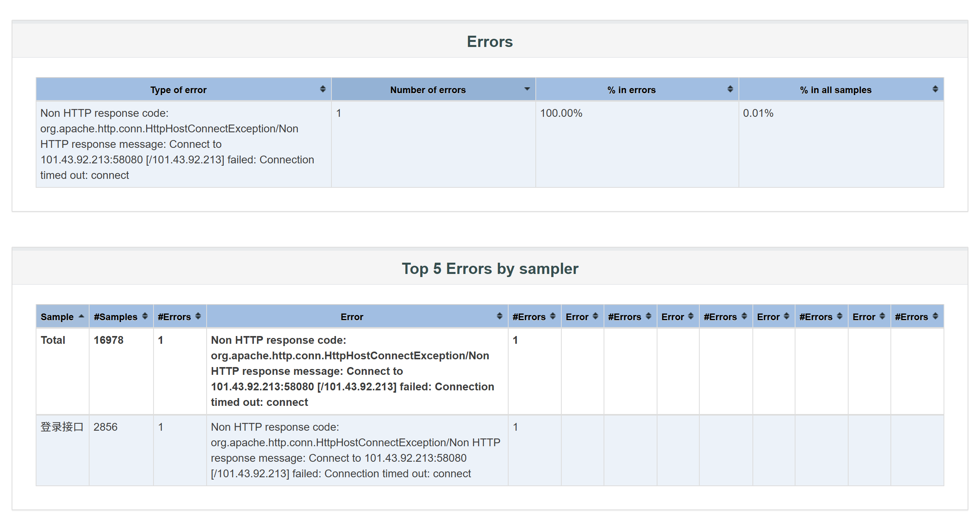
Task: Toggle sorting via #Samples header text
Action: click(x=116, y=317)
